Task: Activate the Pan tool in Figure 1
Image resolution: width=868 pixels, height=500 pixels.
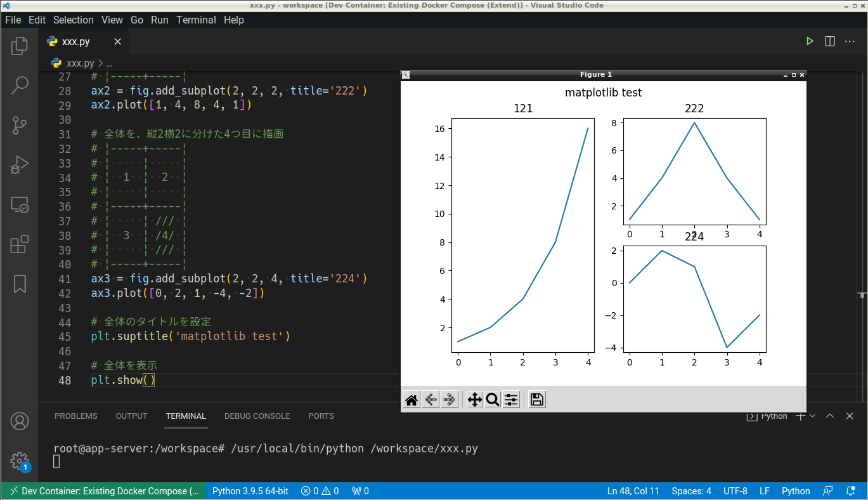Action: [474, 399]
